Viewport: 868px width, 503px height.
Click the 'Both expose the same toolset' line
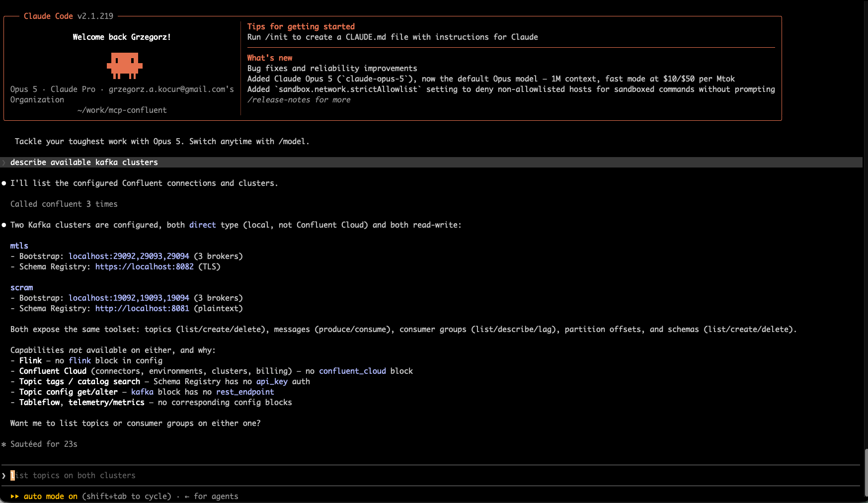[403, 330]
